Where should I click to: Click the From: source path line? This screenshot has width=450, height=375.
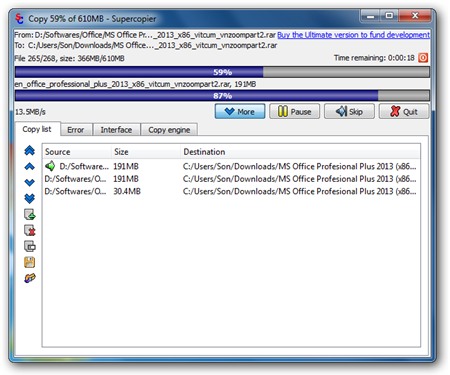coord(145,35)
